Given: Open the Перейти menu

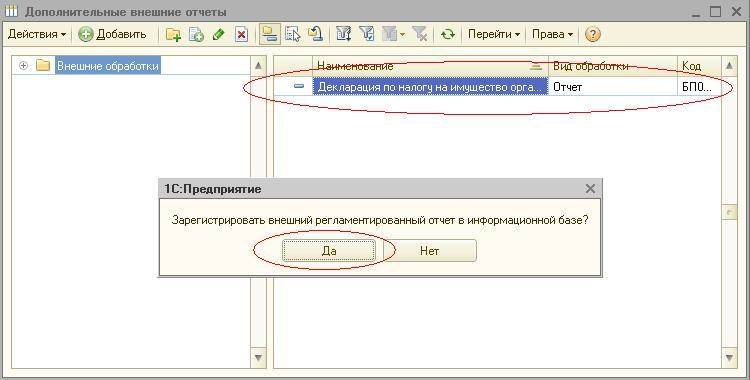Looking at the screenshot, I should point(494,34).
